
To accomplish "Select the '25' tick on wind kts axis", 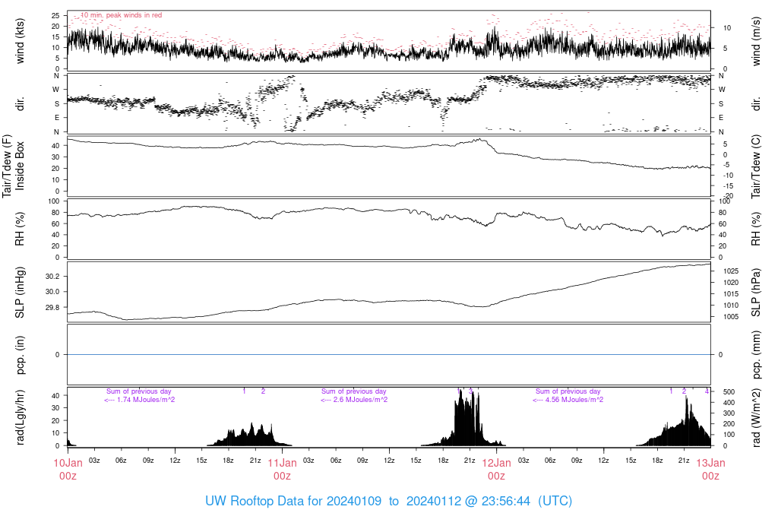I will tap(55, 15).
